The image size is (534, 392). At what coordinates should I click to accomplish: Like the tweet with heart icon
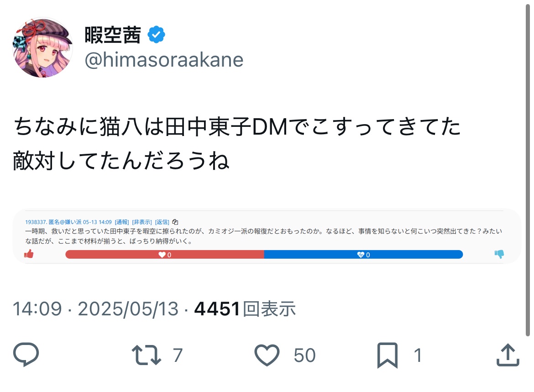267,355
